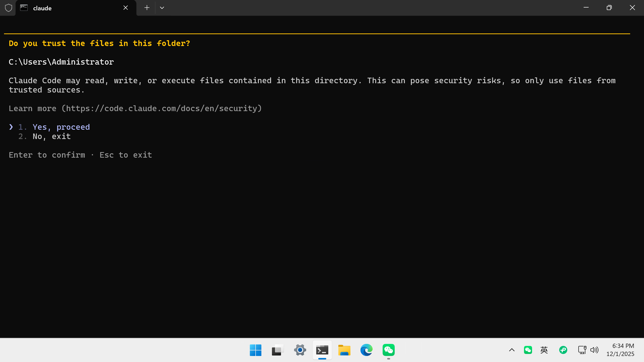Viewport: 644px width, 362px height.
Task: Open the Windows Start menu
Action: point(256,350)
